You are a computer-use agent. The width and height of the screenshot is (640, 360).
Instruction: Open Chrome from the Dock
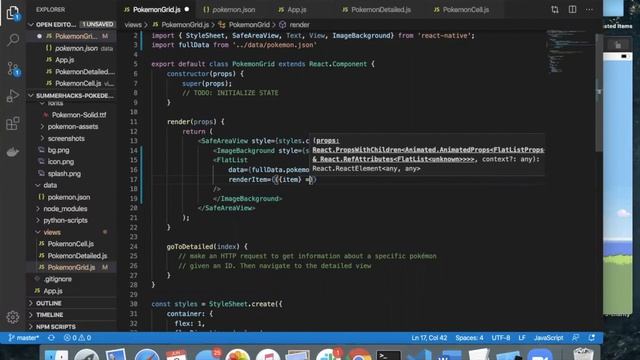pyautogui.click(x=359, y=355)
